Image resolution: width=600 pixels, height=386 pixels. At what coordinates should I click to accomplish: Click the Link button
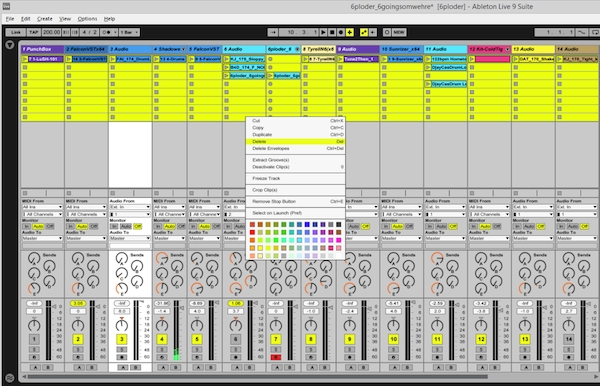pyautogui.click(x=16, y=33)
